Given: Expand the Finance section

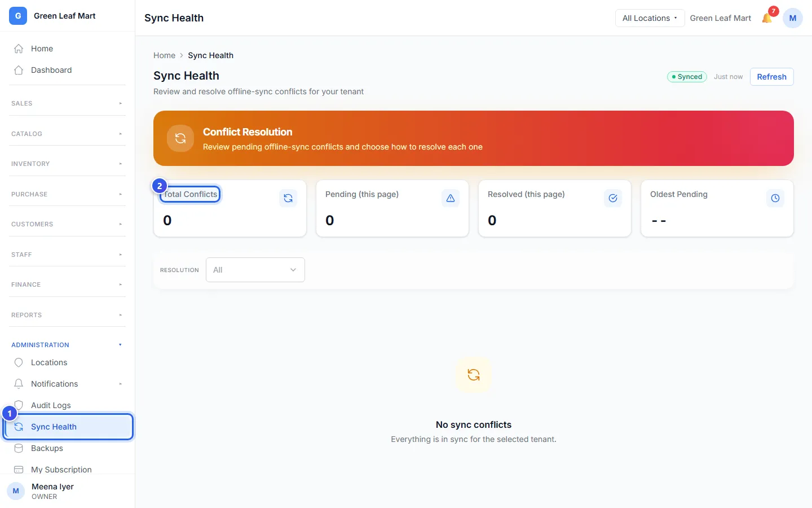Looking at the screenshot, I should click(x=68, y=284).
